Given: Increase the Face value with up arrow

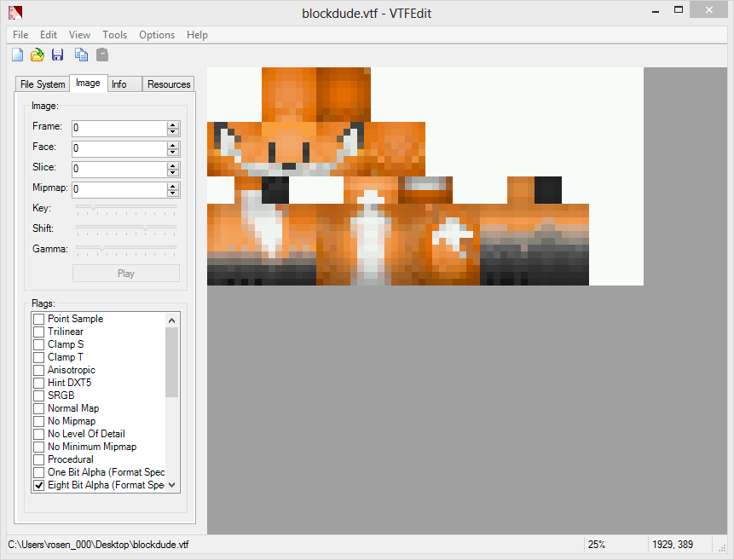Looking at the screenshot, I should pyautogui.click(x=173, y=145).
